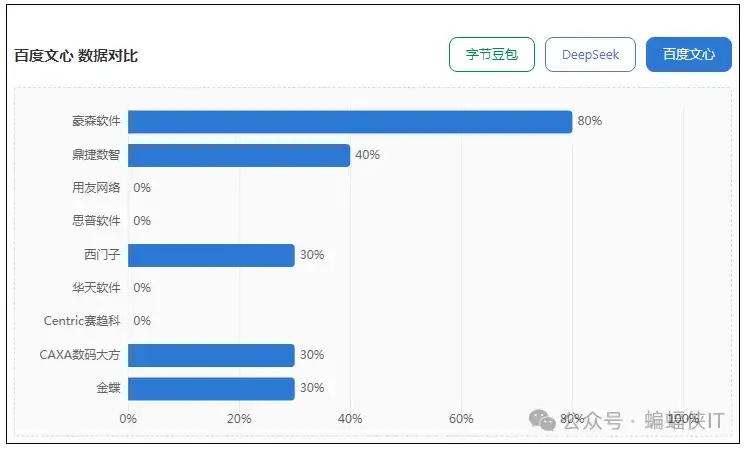The height and width of the screenshot is (451, 749).
Task: Click the 金蝶 bar
Action: pos(211,388)
